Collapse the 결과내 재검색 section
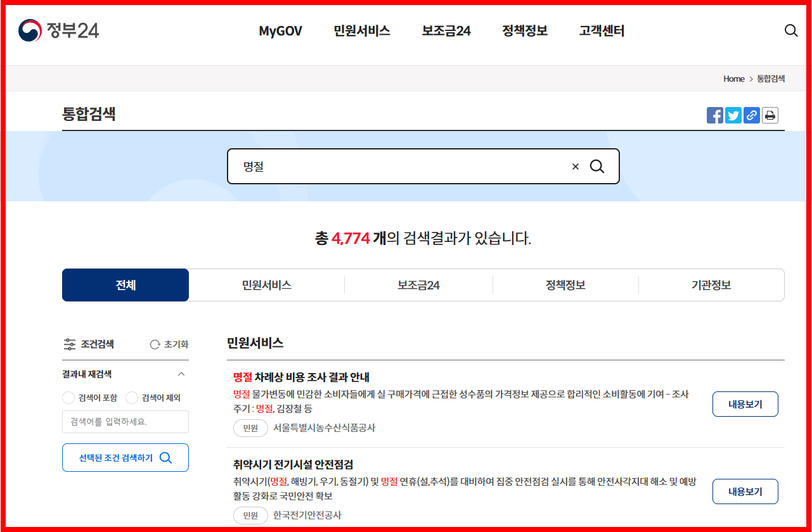The height and width of the screenshot is (532, 812). pos(181,374)
